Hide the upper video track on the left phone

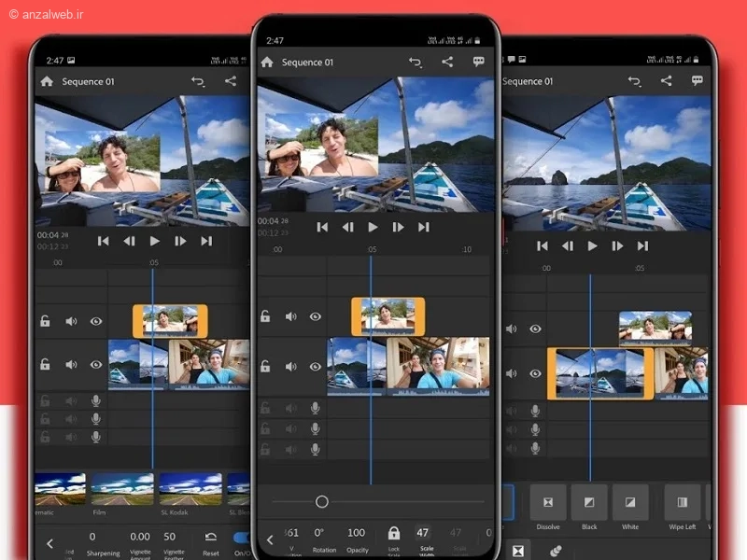point(96,321)
